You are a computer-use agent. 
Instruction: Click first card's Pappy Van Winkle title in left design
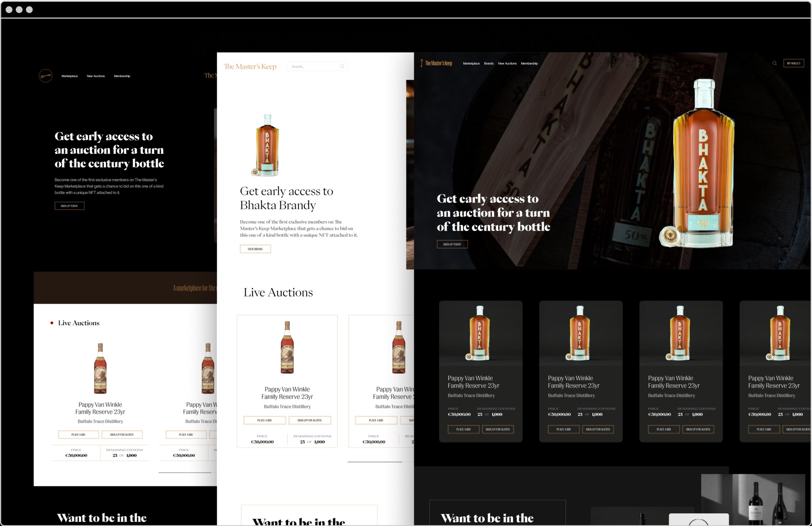(100, 408)
